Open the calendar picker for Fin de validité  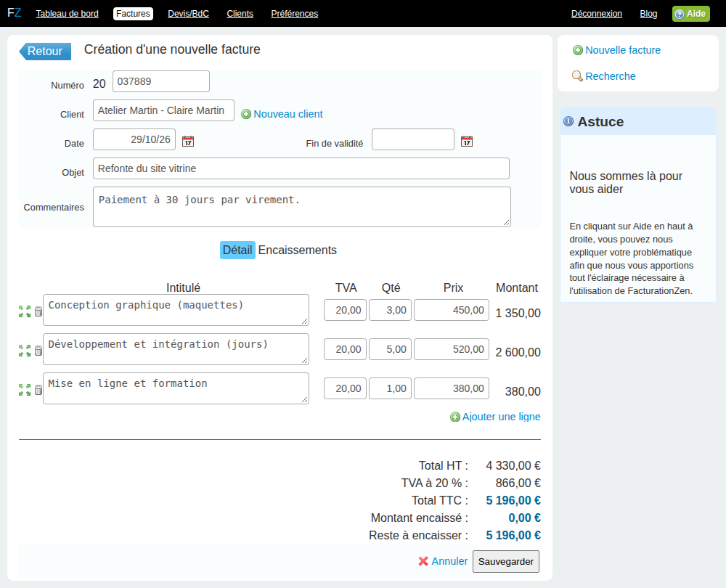tap(467, 142)
